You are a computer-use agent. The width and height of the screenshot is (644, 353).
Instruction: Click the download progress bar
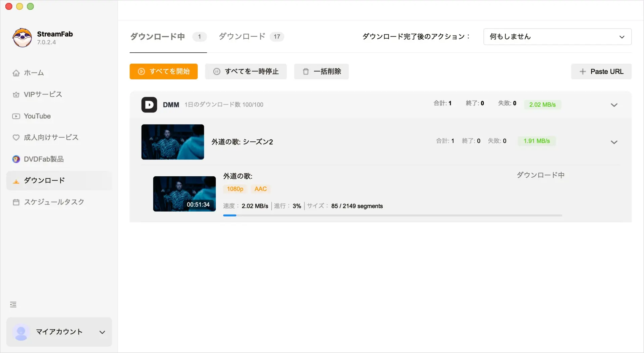(392, 215)
